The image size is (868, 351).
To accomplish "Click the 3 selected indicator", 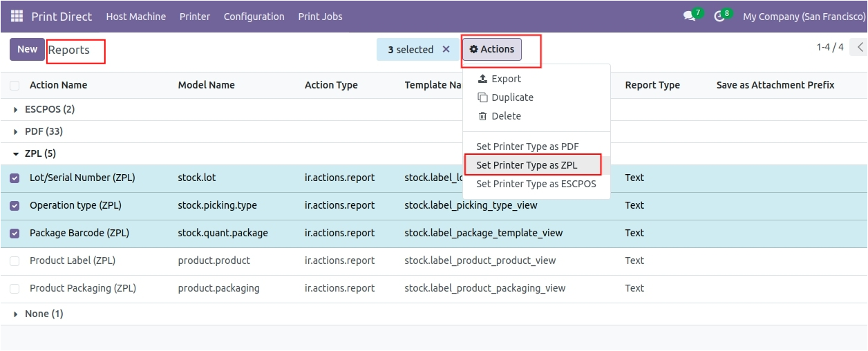I will [411, 49].
